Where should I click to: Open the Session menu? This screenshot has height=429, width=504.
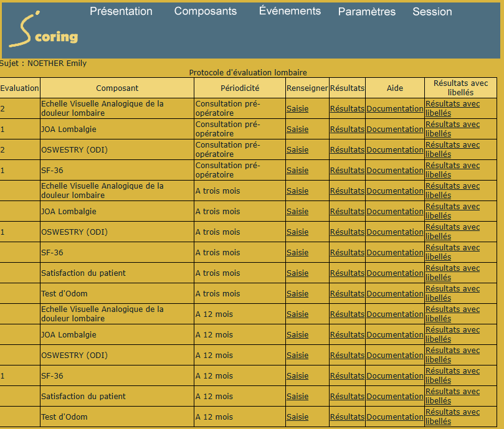(432, 12)
